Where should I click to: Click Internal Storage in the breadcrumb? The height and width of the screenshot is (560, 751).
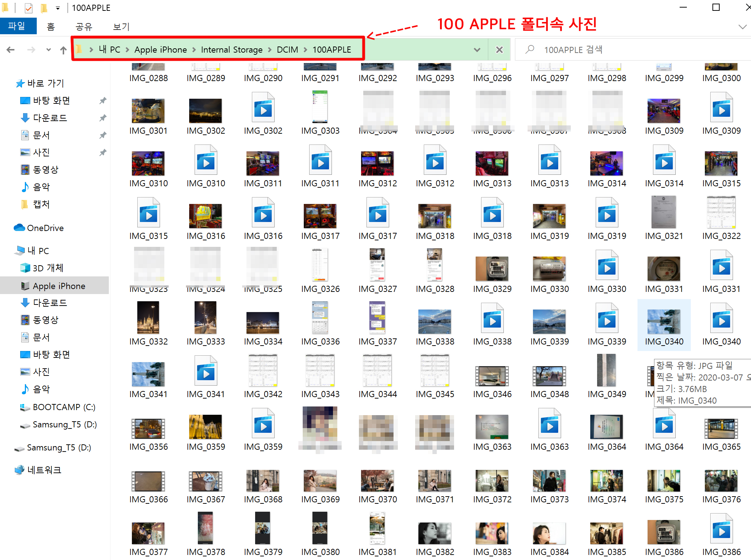(x=231, y=50)
